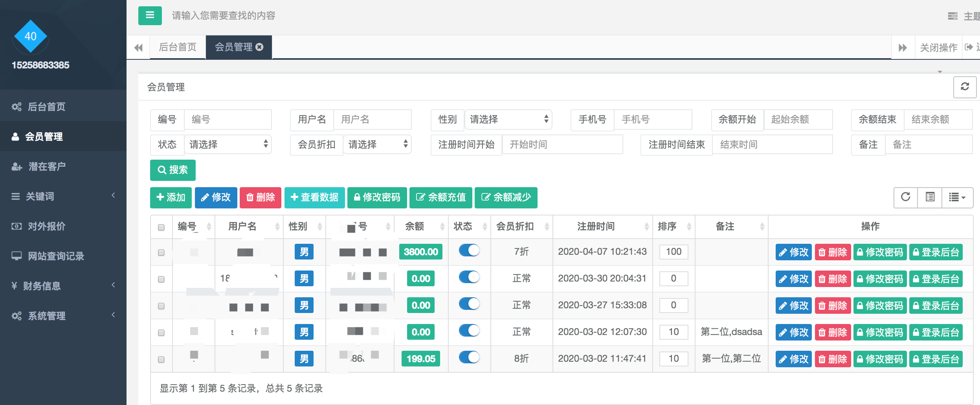Tick the select-all checkbox in table header

pos(161,227)
